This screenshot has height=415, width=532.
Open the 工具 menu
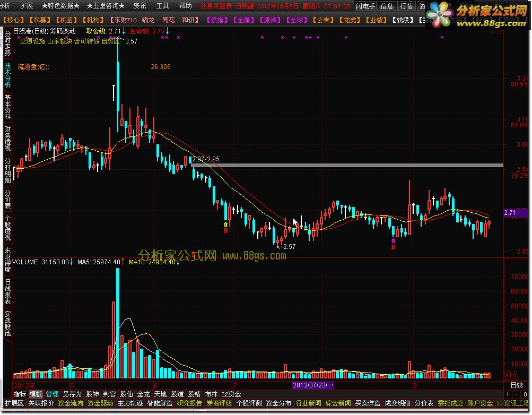coord(162,6)
